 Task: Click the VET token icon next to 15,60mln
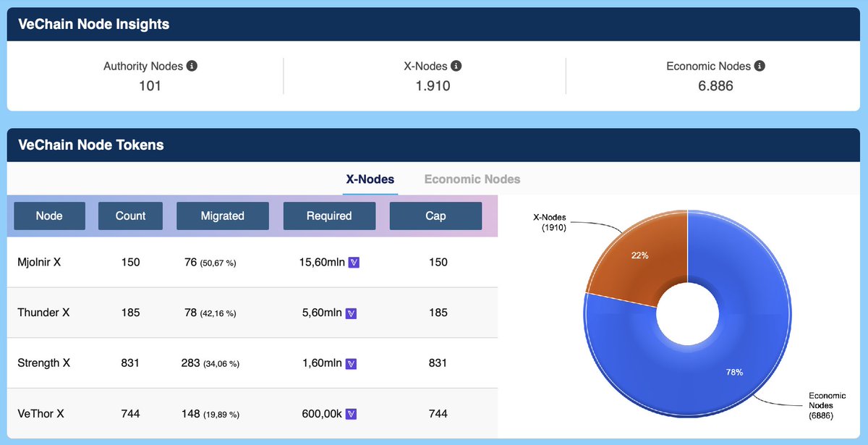pyautogui.click(x=354, y=263)
